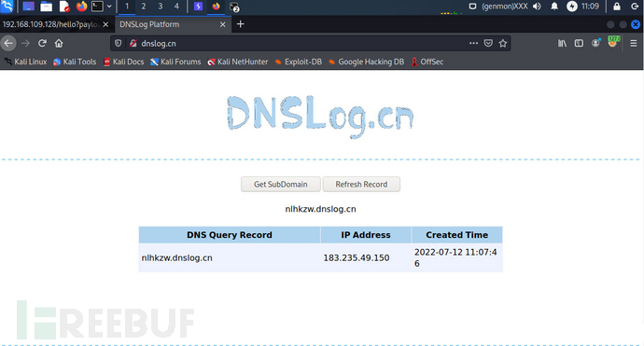Save the page to Pocket

click(x=488, y=43)
